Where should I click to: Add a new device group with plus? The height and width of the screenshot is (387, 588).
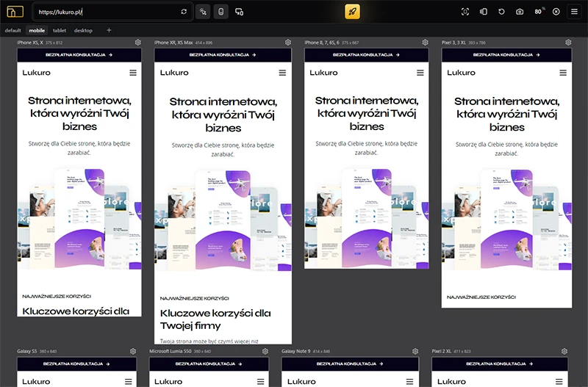click(109, 30)
